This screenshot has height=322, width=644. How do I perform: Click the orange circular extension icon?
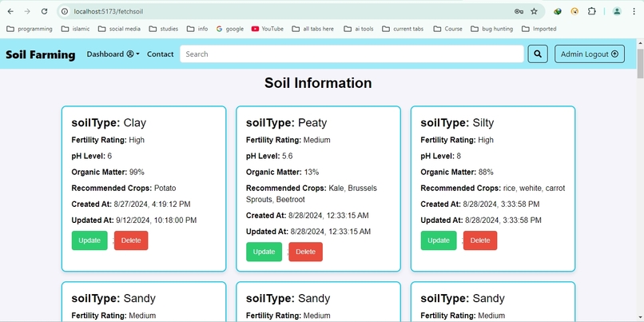pyautogui.click(x=574, y=11)
